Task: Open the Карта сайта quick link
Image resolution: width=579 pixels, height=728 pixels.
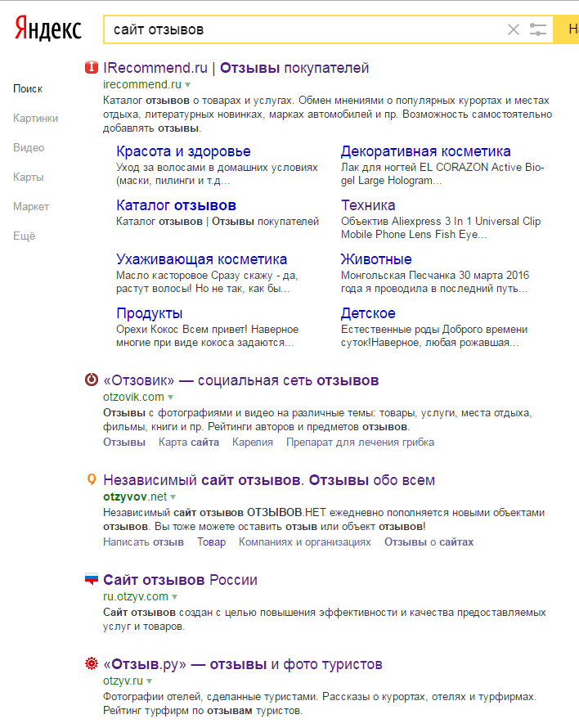Action: click(x=189, y=443)
